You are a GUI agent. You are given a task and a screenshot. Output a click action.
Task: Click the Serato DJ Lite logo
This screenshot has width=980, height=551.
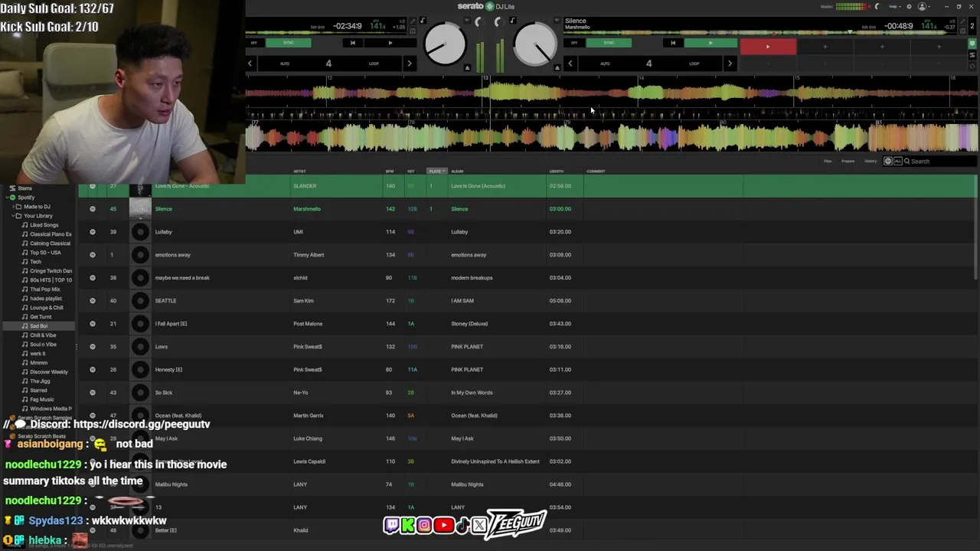tap(486, 6)
